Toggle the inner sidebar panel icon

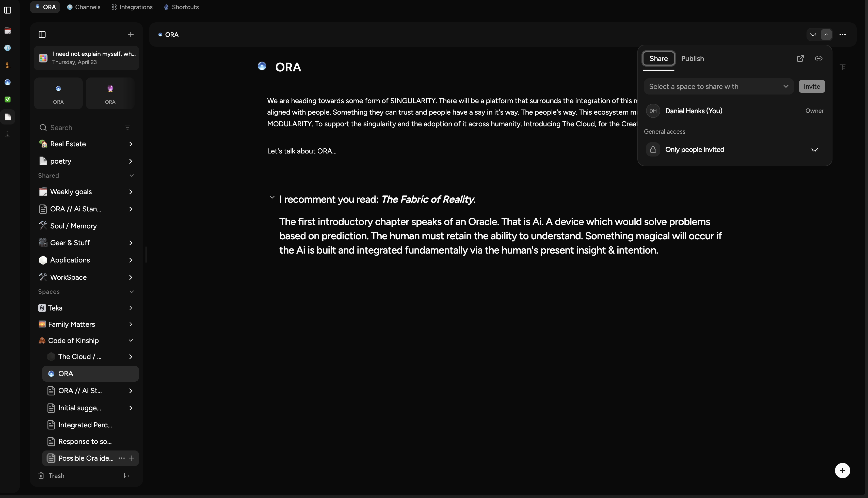point(42,35)
